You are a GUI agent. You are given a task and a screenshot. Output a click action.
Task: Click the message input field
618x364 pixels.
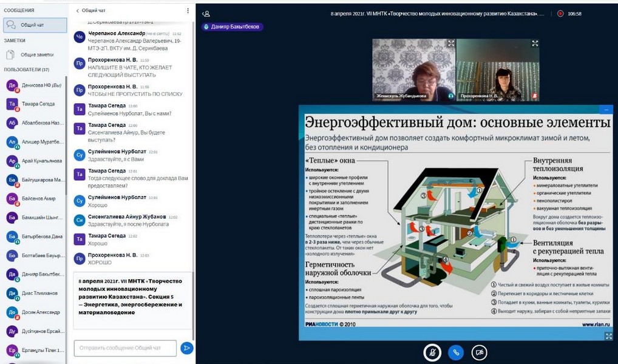click(125, 348)
